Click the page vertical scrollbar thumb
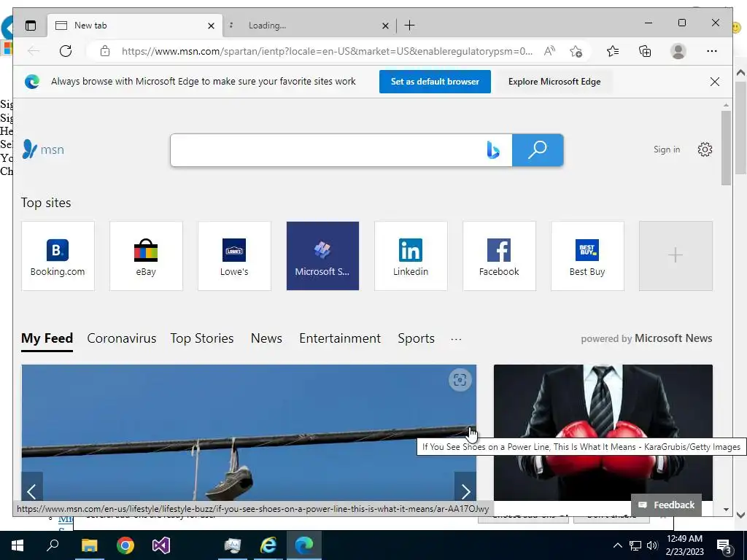747x560 pixels. click(726, 147)
